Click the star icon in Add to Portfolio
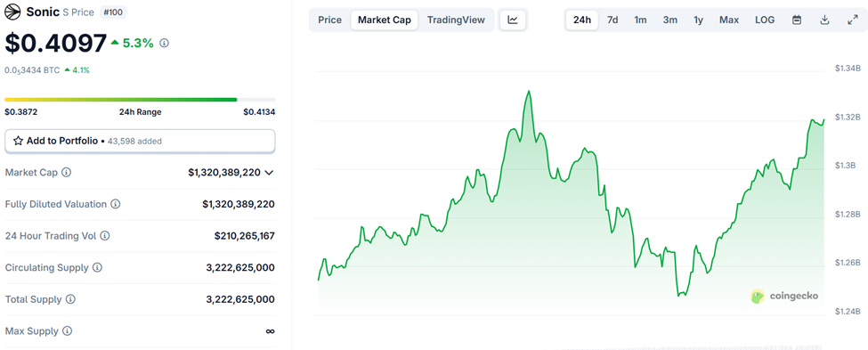Image resolution: width=868 pixels, height=350 pixels. click(x=19, y=141)
